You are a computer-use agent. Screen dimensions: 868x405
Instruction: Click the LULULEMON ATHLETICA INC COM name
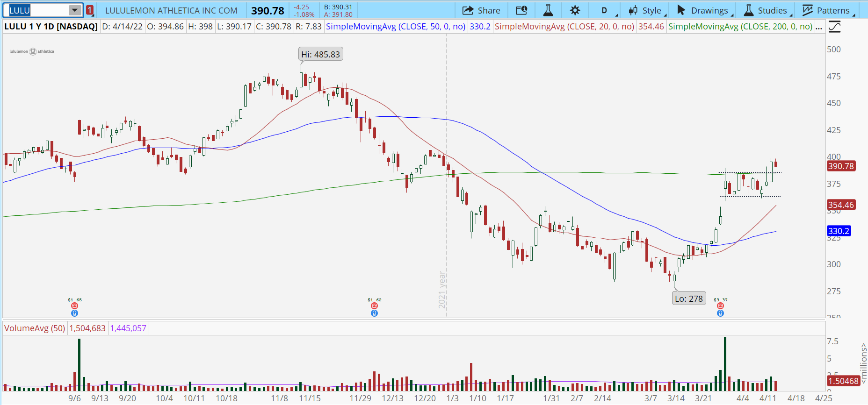[x=171, y=10]
